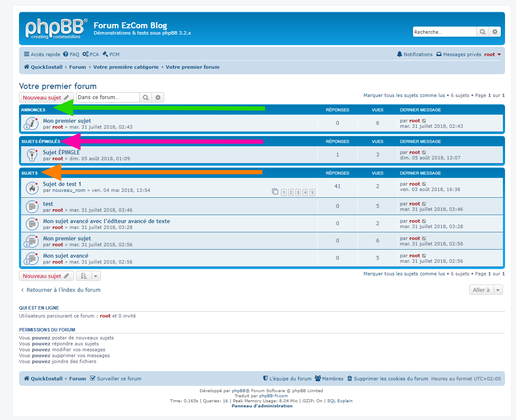
Task: Open 'Panneau d'administration' link in footer
Action: pyautogui.click(x=262, y=406)
